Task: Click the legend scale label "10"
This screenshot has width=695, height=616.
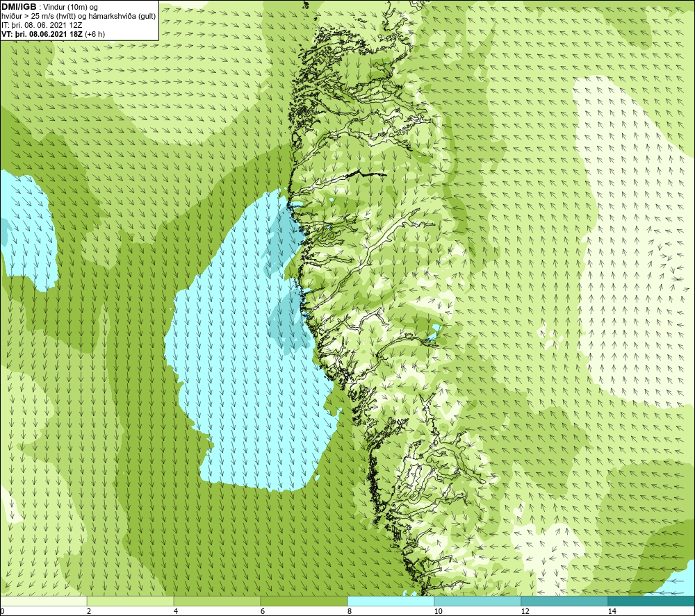Action: [438, 612]
